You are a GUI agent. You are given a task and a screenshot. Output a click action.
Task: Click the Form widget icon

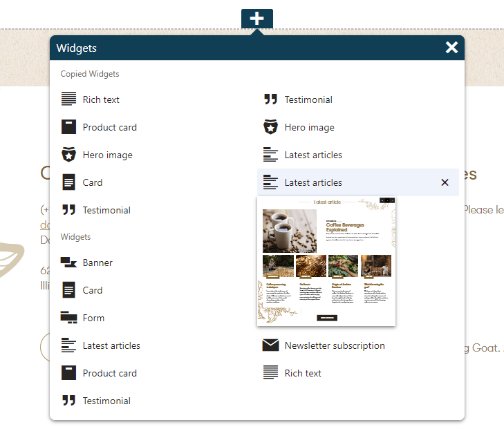point(68,318)
